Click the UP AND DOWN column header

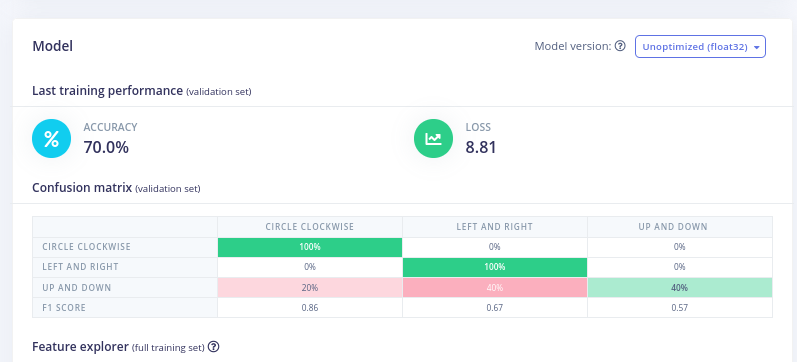(673, 227)
